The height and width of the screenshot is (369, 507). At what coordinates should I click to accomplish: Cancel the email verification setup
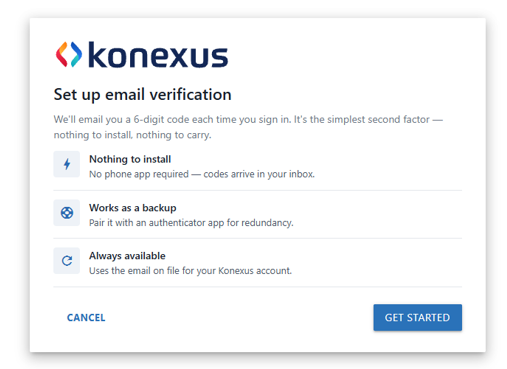(x=86, y=317)
